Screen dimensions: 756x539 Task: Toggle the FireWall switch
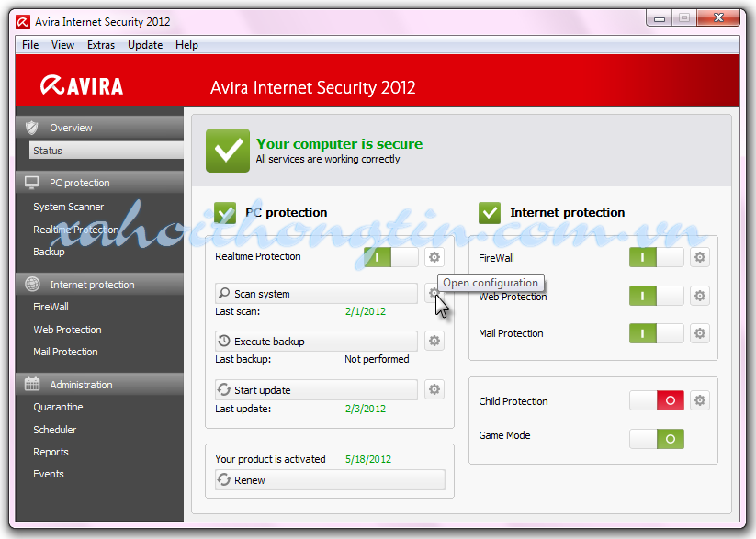(656, 257)
